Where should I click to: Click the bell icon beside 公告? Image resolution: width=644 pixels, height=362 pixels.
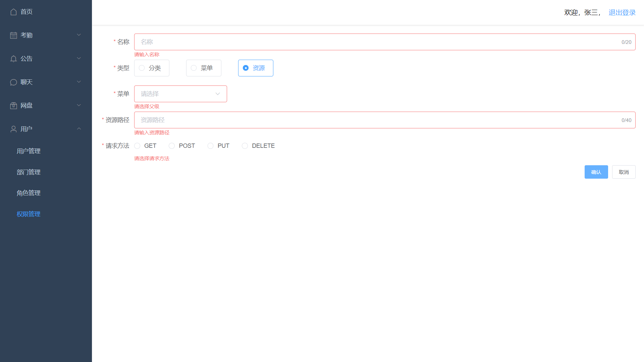(x=13, y=59)
